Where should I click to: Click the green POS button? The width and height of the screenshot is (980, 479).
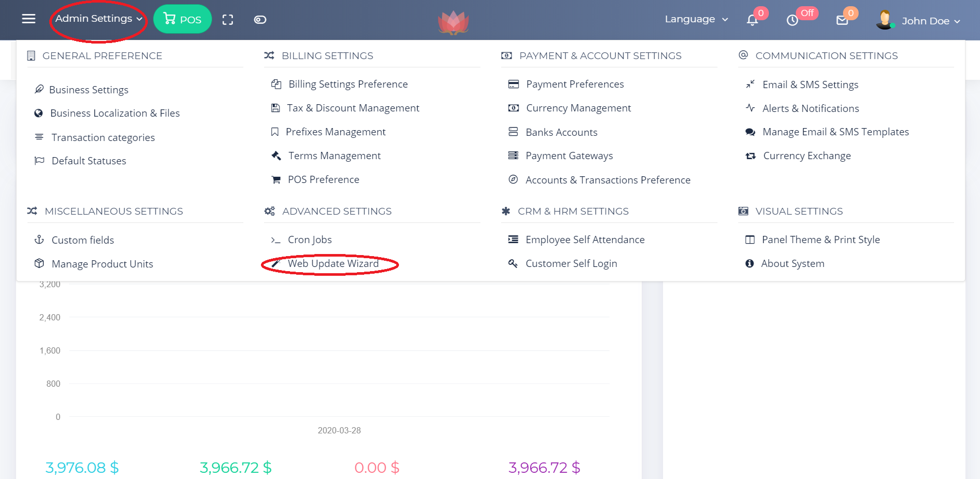coord(183,19)
